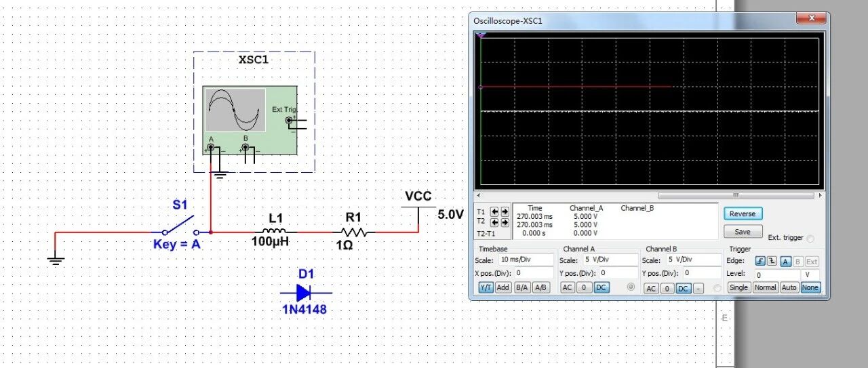This screenshot has height=368, width=868.
Task: Set Channel B coupling to AC
Action: coord(651,289)
